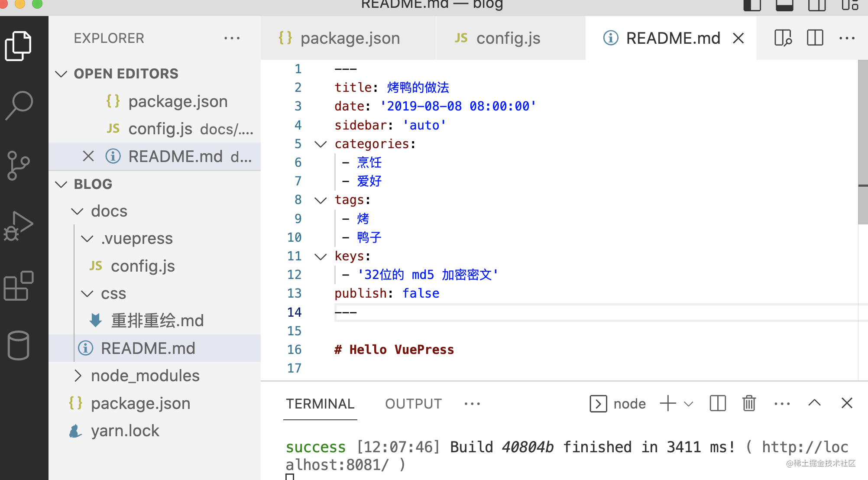Toggle secondary sidebar layout button

pos(817,4)
